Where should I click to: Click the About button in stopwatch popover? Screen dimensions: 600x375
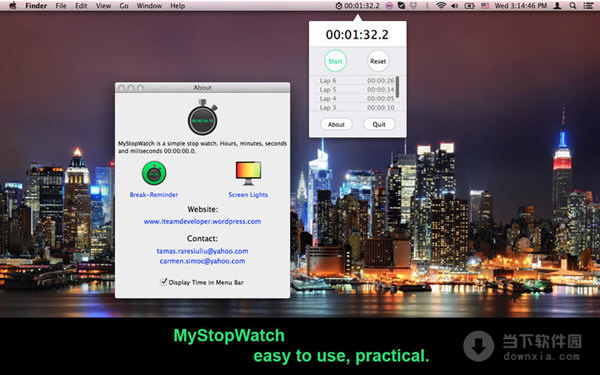[x=336, y=124]
